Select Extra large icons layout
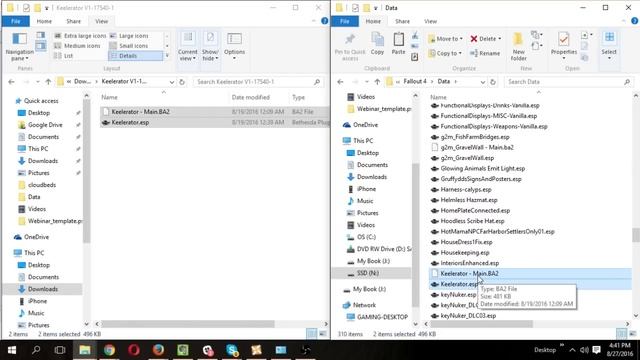640x360 pixels. pos(80,36)
